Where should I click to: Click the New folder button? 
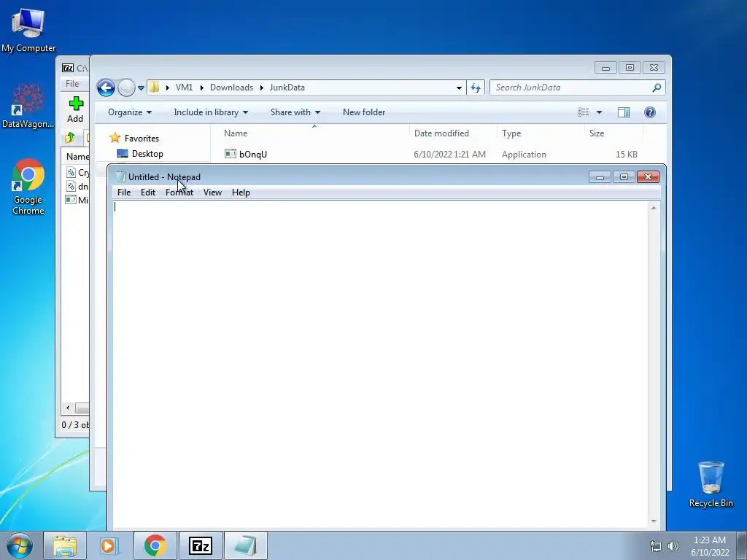tap(364, 112)
